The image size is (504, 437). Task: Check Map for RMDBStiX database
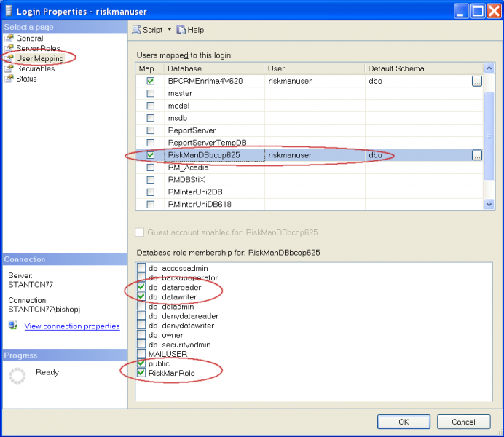click(x=151, y=180)
